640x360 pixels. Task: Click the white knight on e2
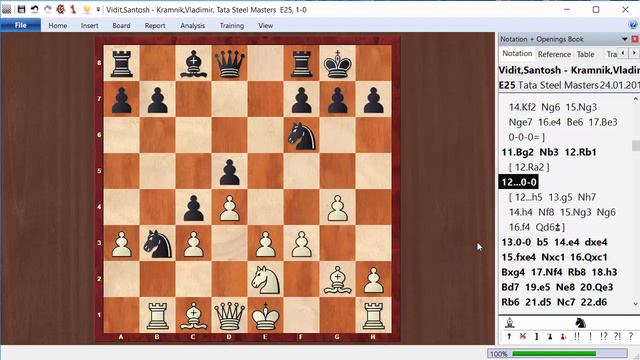265,279
